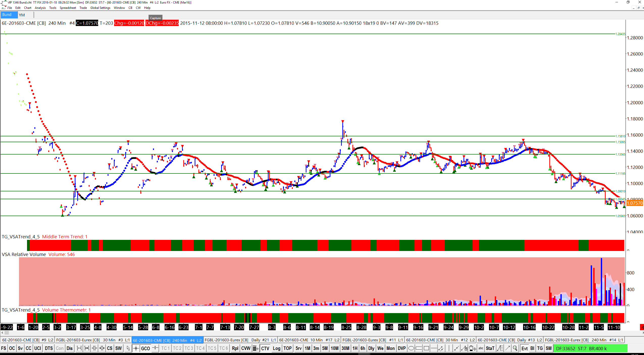The image size is (644, 355).
Task: Toggle the CTV button
Action: click(x=265, y=348)
